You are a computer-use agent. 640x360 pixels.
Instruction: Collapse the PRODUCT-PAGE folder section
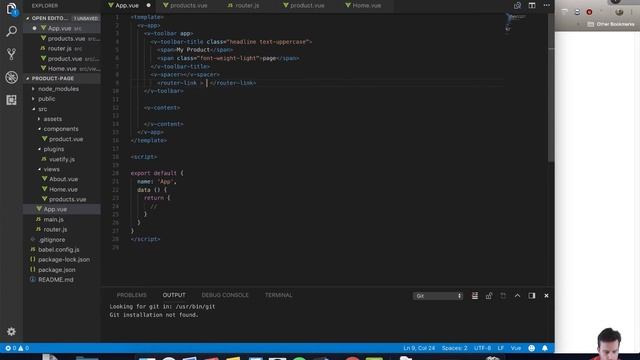(x=52, y=78)
